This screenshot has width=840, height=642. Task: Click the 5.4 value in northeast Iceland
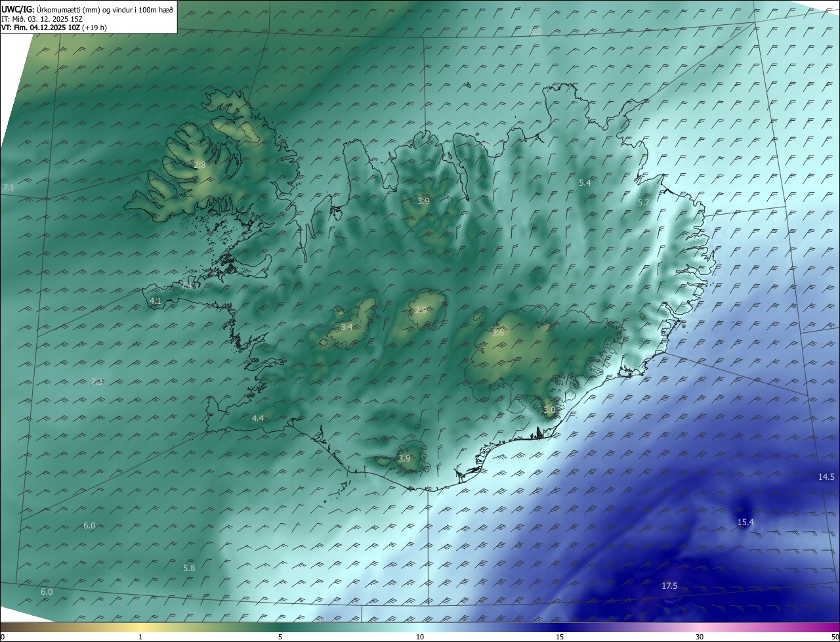pos(585,183)
